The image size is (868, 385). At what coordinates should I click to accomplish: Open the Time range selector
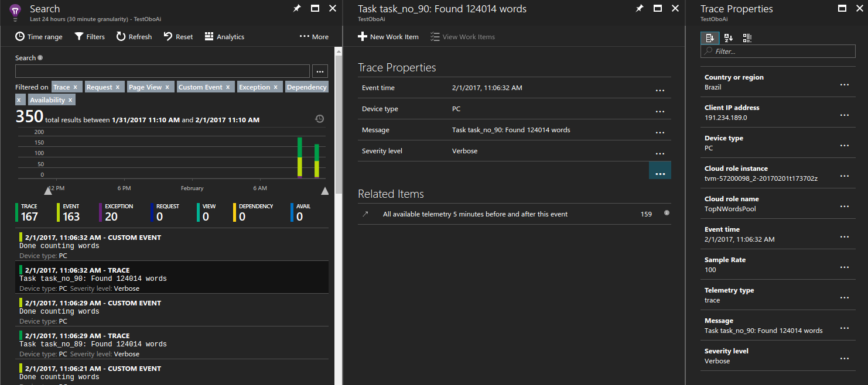click(x=39, y=36)
